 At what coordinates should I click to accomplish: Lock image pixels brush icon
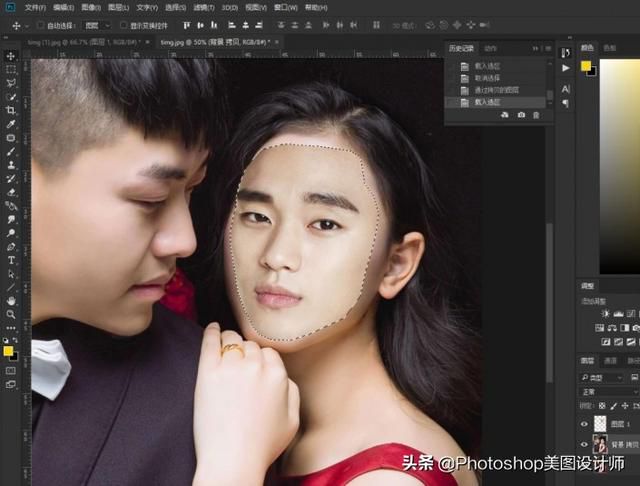pyautogui.click(x=613, y=406)
